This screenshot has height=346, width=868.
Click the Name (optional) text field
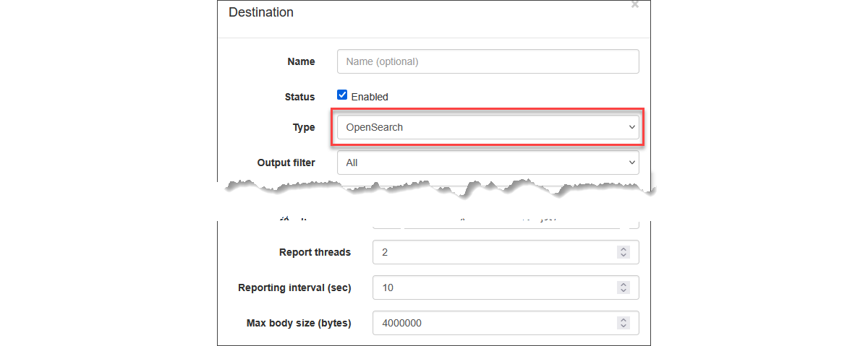coord(488,61)
